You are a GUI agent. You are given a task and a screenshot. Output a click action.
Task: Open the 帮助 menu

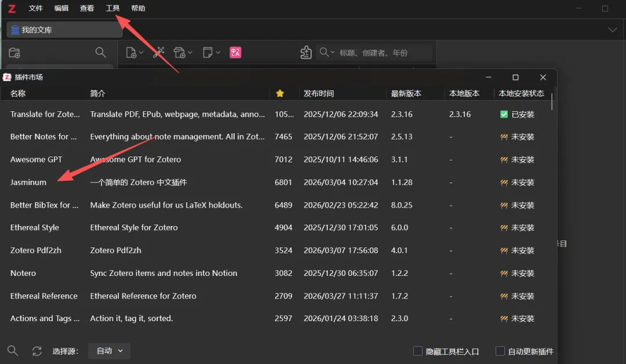pos(138,8)
